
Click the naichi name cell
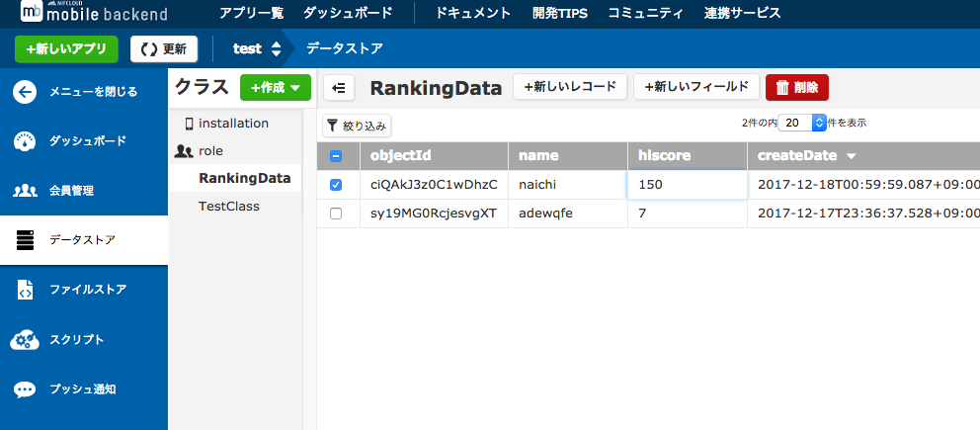click(568, 185)
